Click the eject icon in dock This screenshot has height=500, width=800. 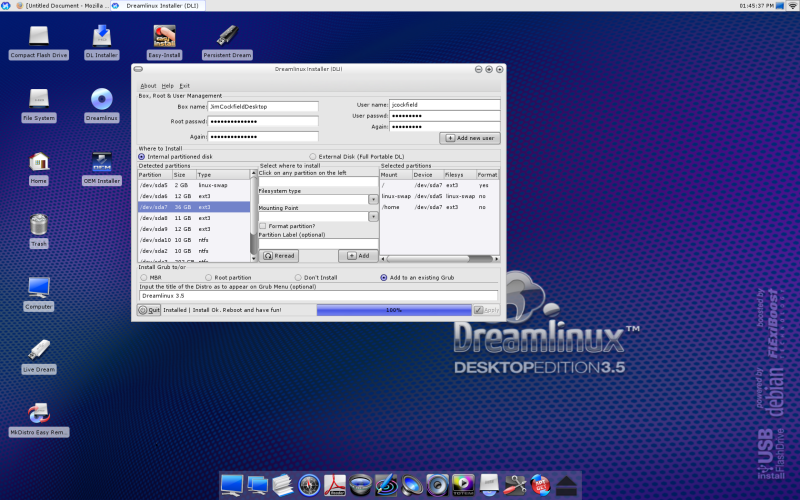pos(566,485)
